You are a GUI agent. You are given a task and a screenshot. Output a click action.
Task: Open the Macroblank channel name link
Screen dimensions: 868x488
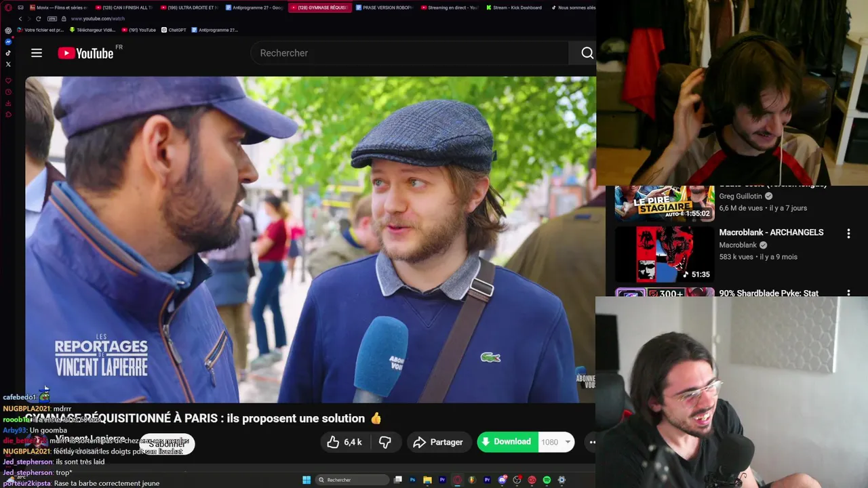pyautogui.click(x=738, y=245)
